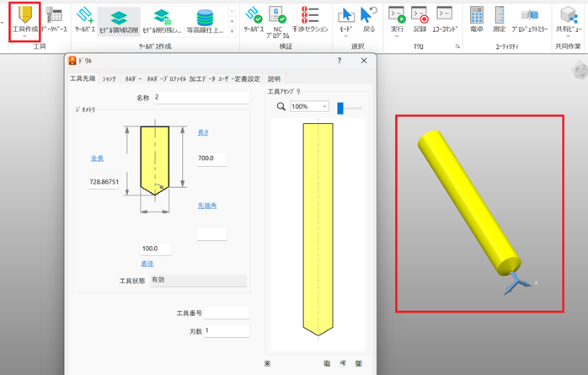Click the 工具状態 field showing 有効
The width and height of the screenshot is (588, 375).
(x=198, y=280)
